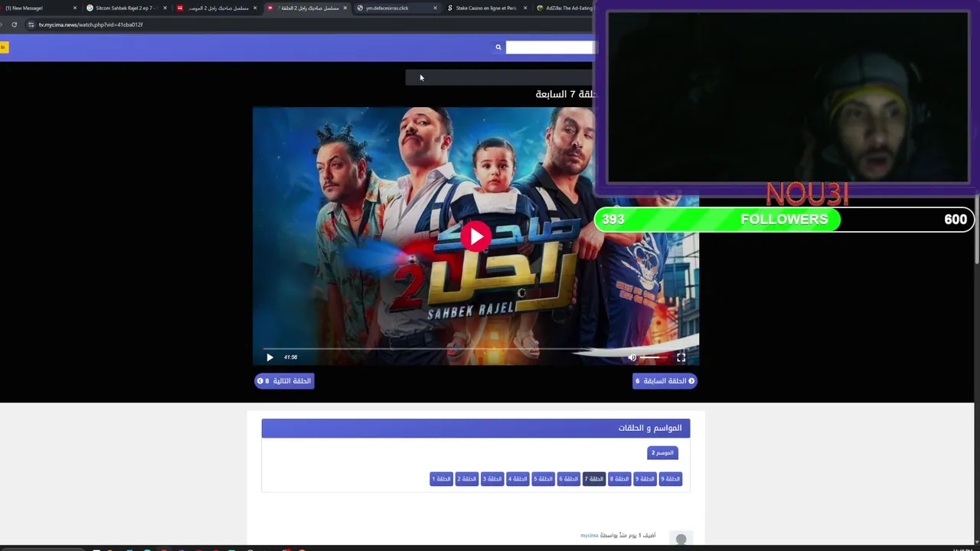
Task: Adjust the video volume slider
Action: tap(654, 357)
